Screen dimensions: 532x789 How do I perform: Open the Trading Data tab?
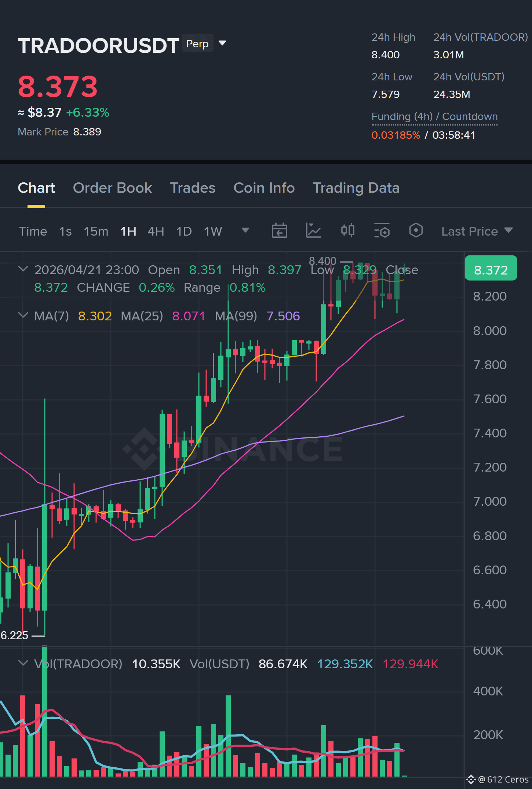[x=356, y=188]
